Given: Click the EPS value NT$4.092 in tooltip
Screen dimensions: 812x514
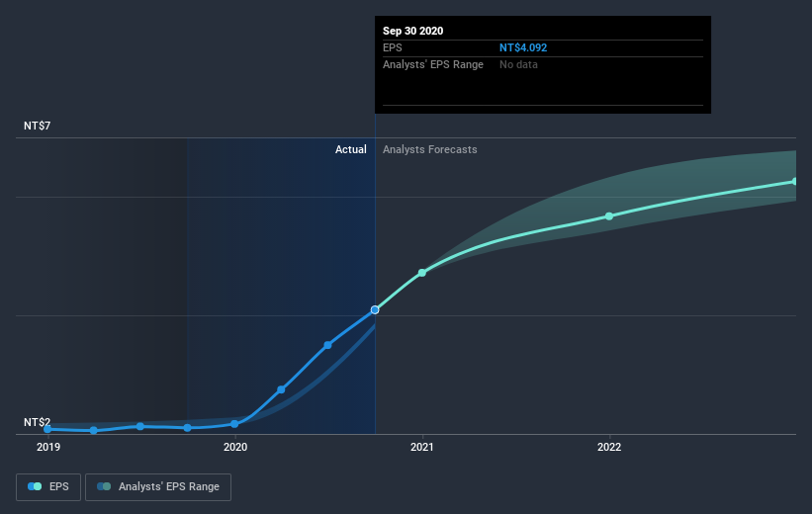Looking at the screenshot, I should [x=523, y=47].
